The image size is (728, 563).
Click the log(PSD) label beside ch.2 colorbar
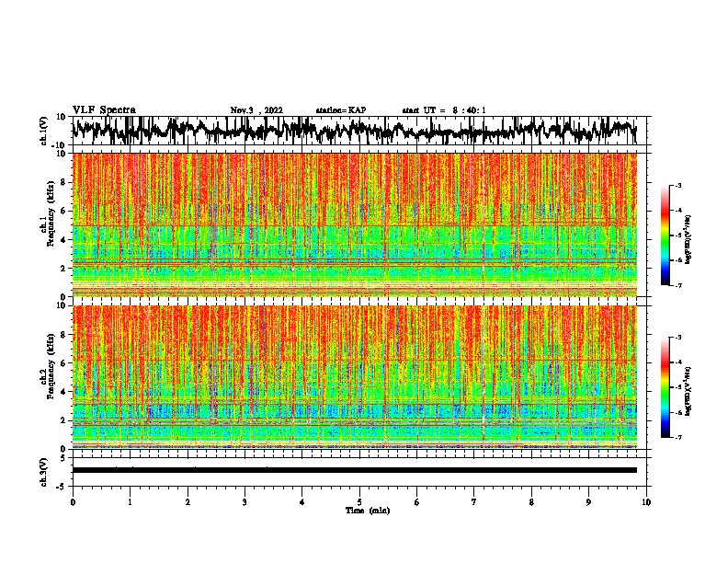tap(688, 391)
